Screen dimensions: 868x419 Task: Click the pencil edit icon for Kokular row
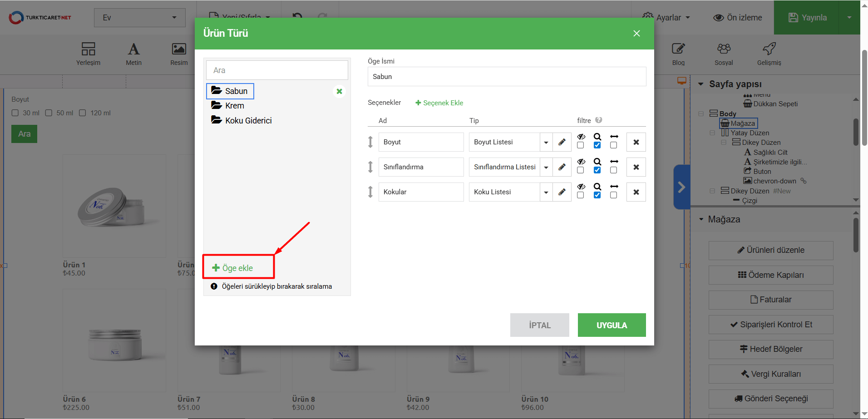pos(562,192)
